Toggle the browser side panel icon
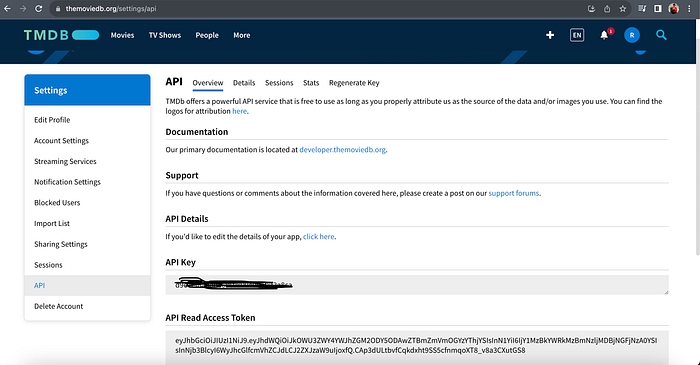This screenshot has width=700, height=365. click(658, 8)
